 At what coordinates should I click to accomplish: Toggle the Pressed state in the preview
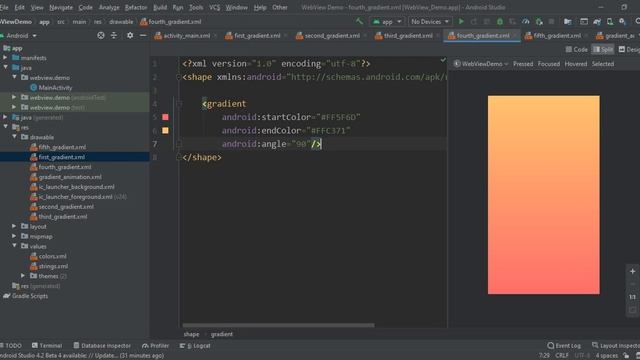pos(523,64)
